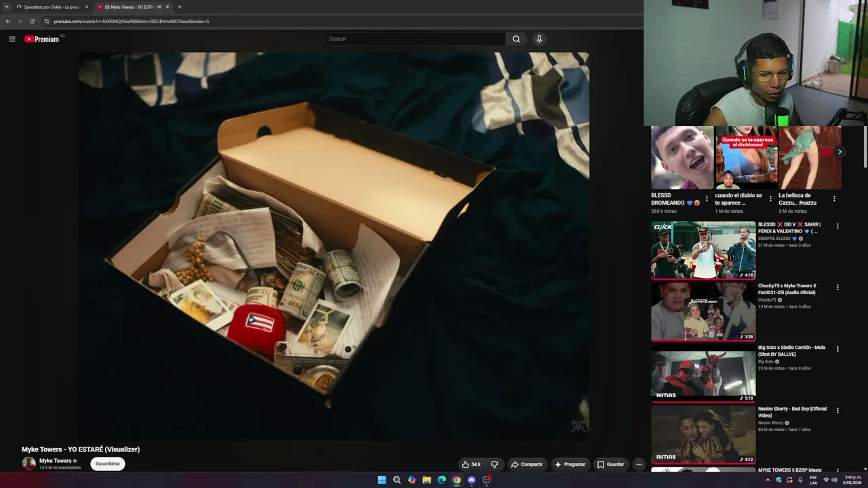
Task: Open options for Neutro Shorty Bad Boy video
Action: pos(837,411)
